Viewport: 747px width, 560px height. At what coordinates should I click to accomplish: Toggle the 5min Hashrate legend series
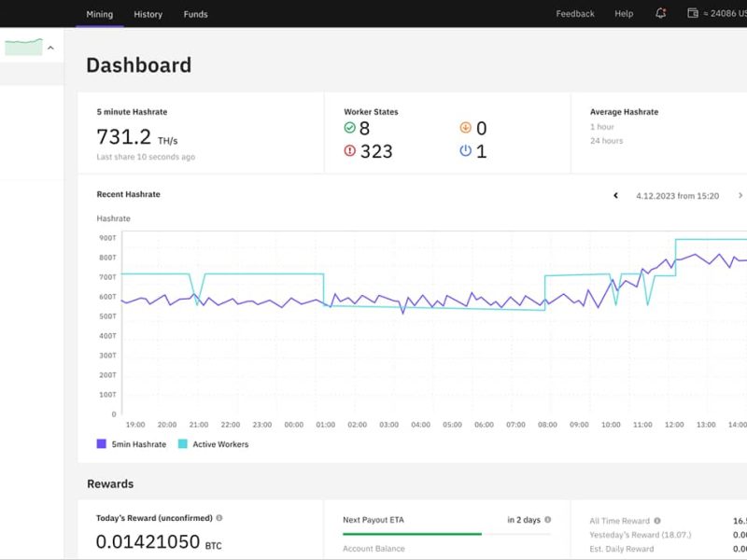[x=131, y=444]
